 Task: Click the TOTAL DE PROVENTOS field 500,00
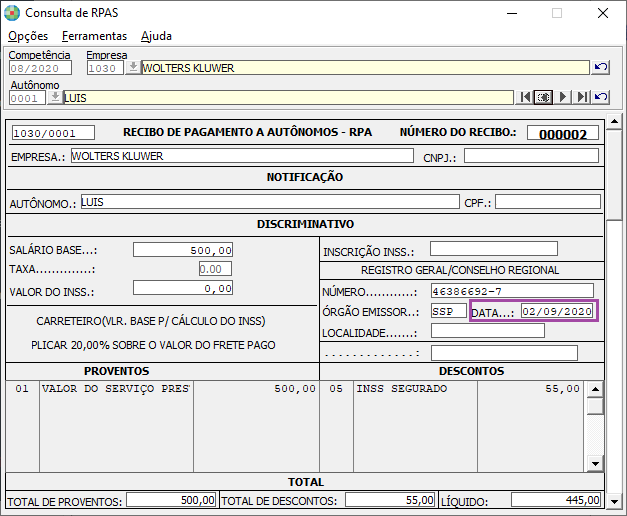click(171, 500)
